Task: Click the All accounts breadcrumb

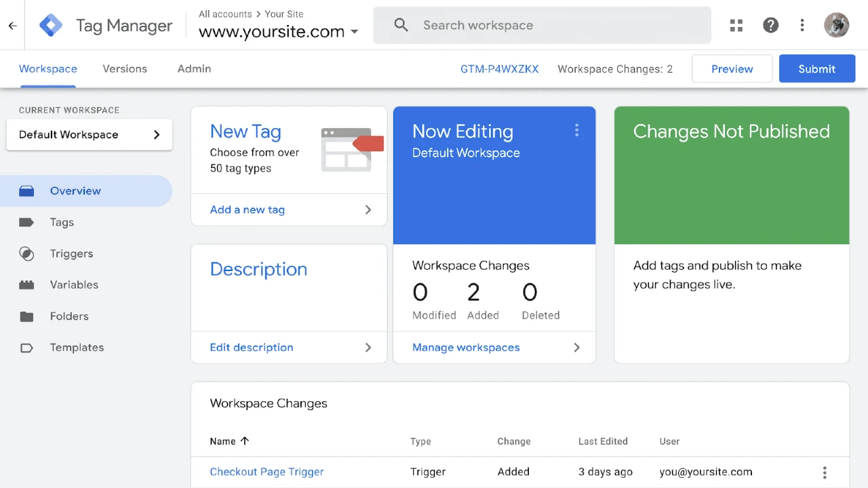Action: (x=225, y=14)
